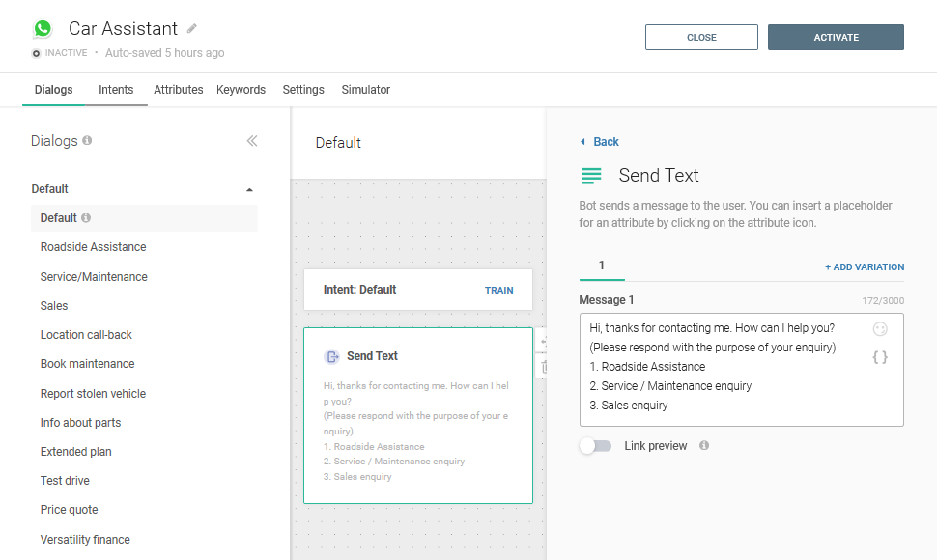Viewport: 937px width, 560px height.
Task: Click the Send Text icon in dialog block
Action: pos(332,356)
